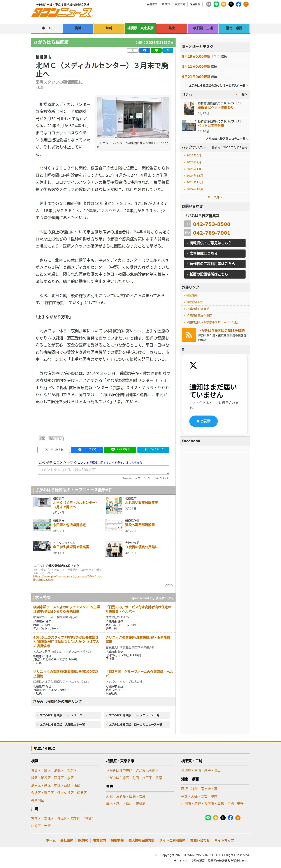
Task: Expand 2024年11月 back number
Action: pos(195,182)
